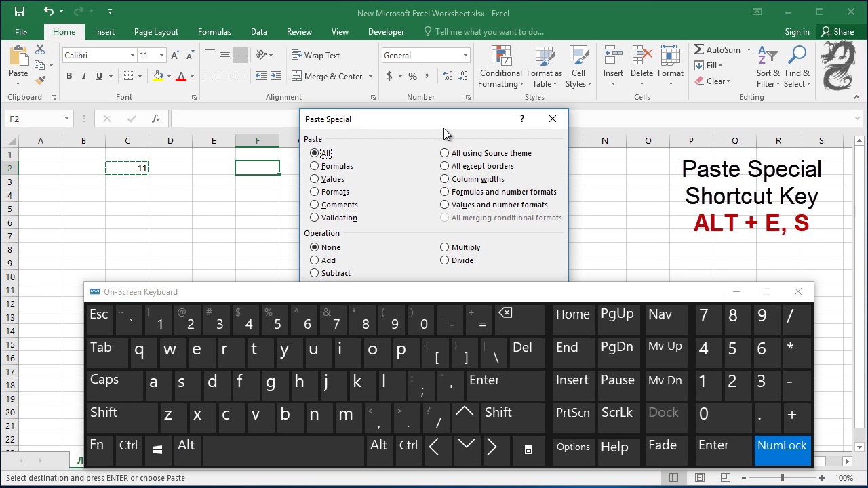The height and width of the screenshot is (488, 868).
Task: Click the Insert Function fx icon
Action: 155,119
